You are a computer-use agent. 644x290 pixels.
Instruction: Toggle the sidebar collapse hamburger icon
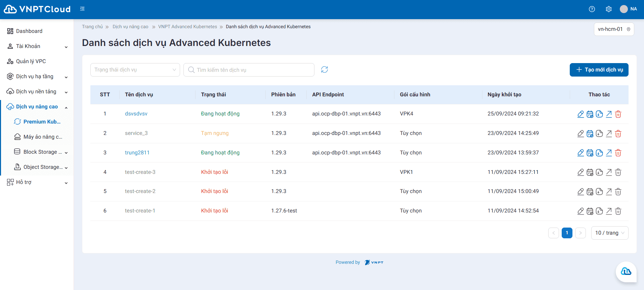(x=82, y=9)
